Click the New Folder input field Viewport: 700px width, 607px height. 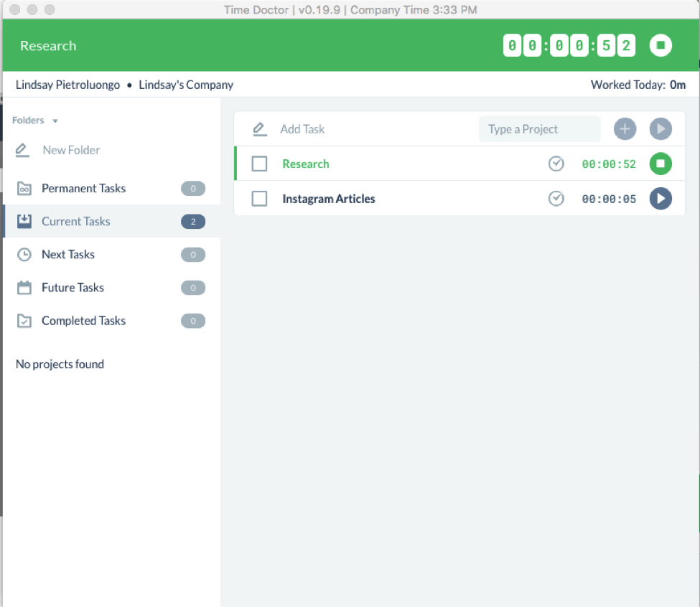[x=71, y=150]
